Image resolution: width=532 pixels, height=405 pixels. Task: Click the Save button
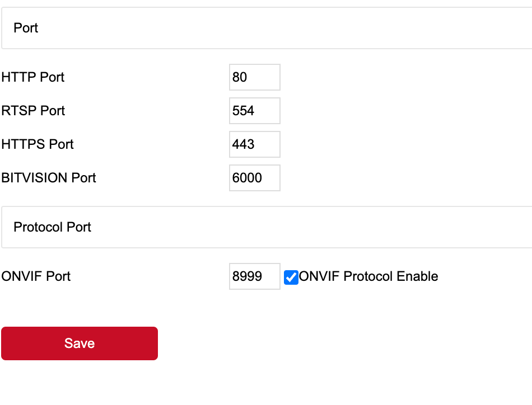coord(80,343)
